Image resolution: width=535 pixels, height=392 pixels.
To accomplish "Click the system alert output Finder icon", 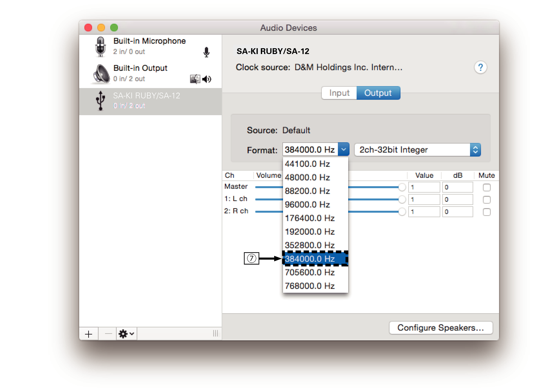I will pyautogui.click(x=195, y=79).
